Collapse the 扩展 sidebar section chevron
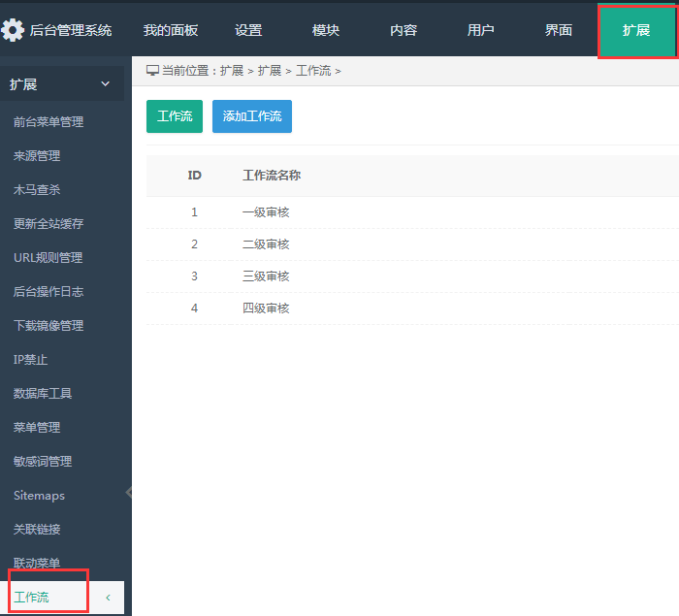The image size is (679, 616). 105,84
